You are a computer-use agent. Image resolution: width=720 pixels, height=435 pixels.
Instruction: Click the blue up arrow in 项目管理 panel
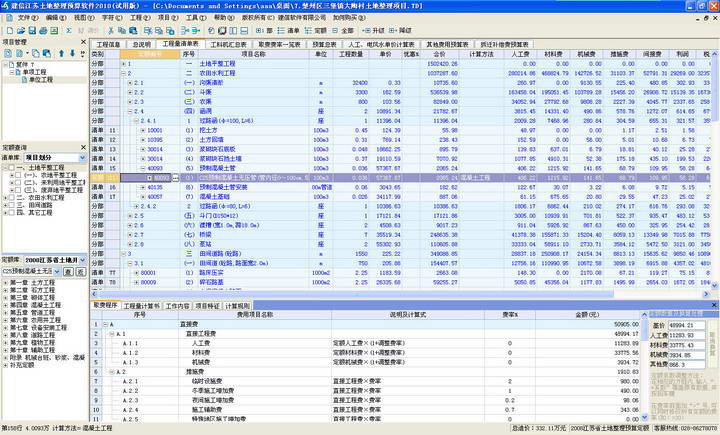62,53
